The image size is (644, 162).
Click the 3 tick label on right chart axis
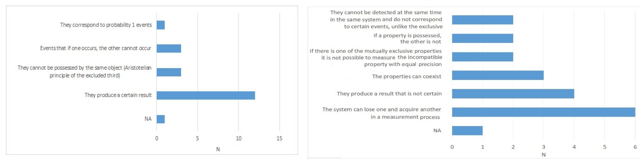pos(543,147)
